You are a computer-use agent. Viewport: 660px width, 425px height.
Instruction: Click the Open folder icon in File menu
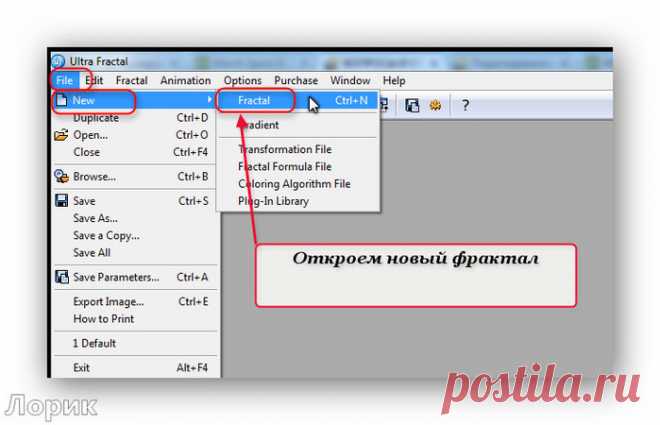[x=60, y=135]
